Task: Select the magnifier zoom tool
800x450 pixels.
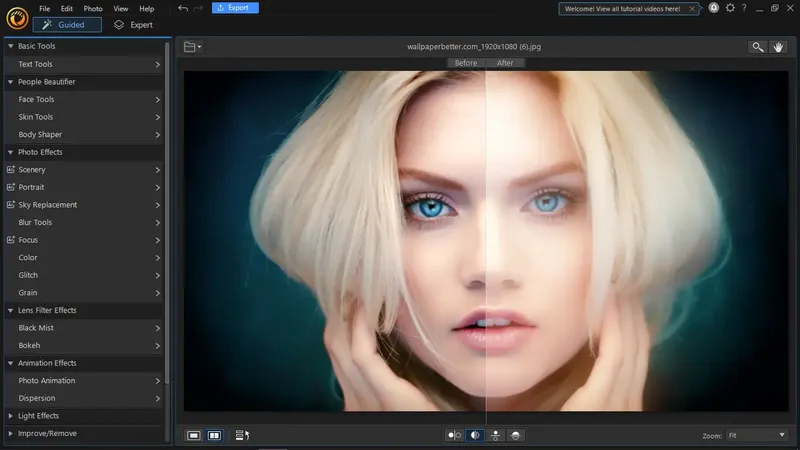Action: (x=759, y=47)
